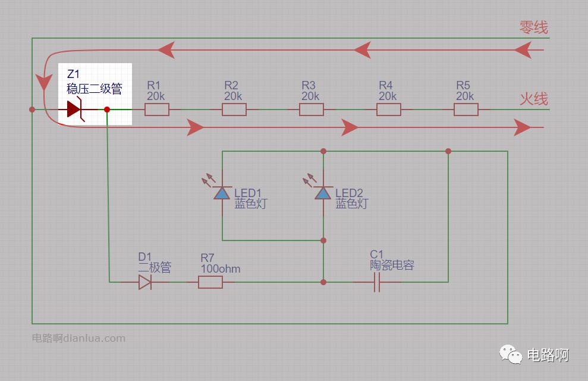The width and height of the screenshot is (588, 381).
Task: Click the 20k value under R1
Action: [156, 96]
